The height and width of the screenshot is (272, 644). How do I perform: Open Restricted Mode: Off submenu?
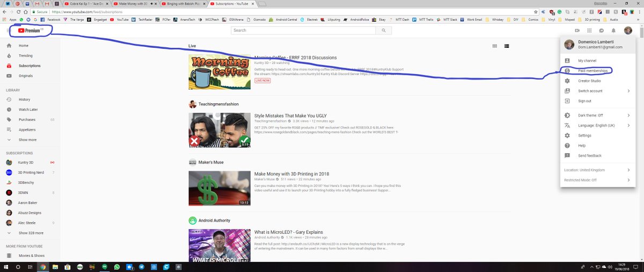tap(597, 180)
